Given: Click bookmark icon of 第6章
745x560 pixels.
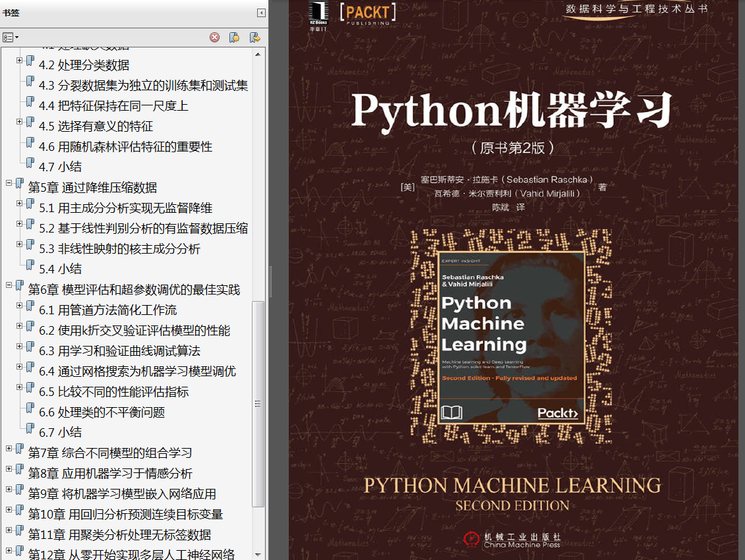Looking at the screenshot, I should click(x=20, y=285).
